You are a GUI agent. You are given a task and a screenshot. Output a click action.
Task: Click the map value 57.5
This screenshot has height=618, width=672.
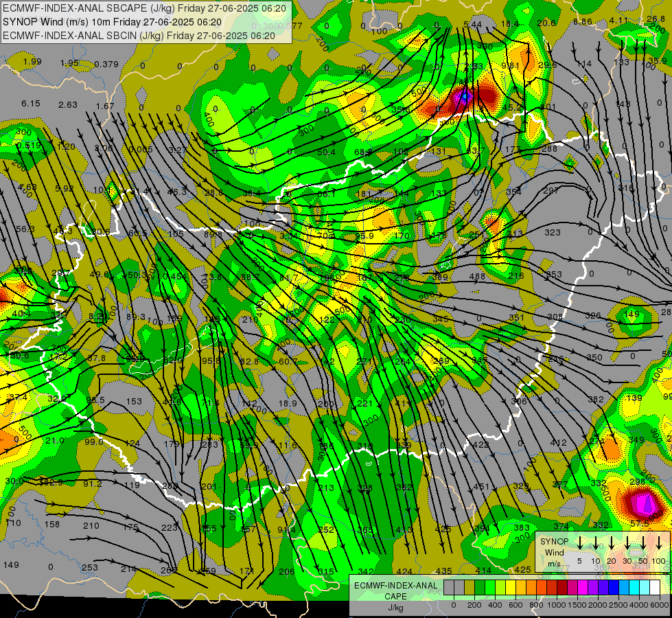pyautogui.click(x=640, y=524)
